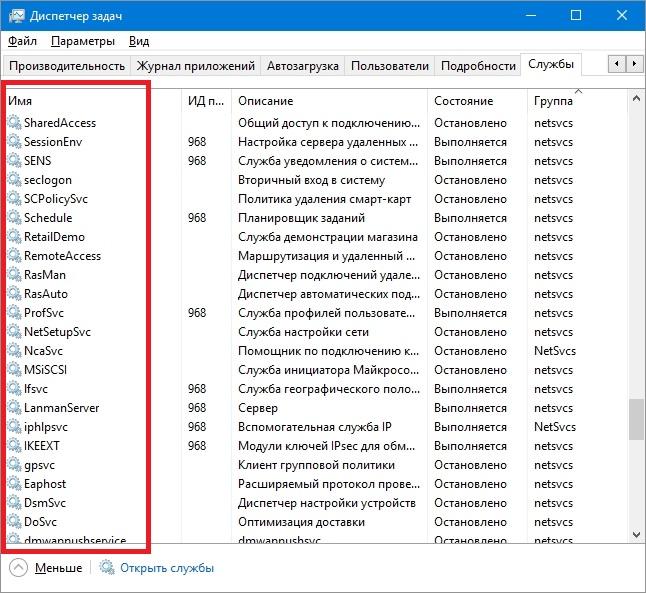Click the gear icon beside DoSvc
Viewport: 646px width, 593px height.
click(x=14, y=522)
